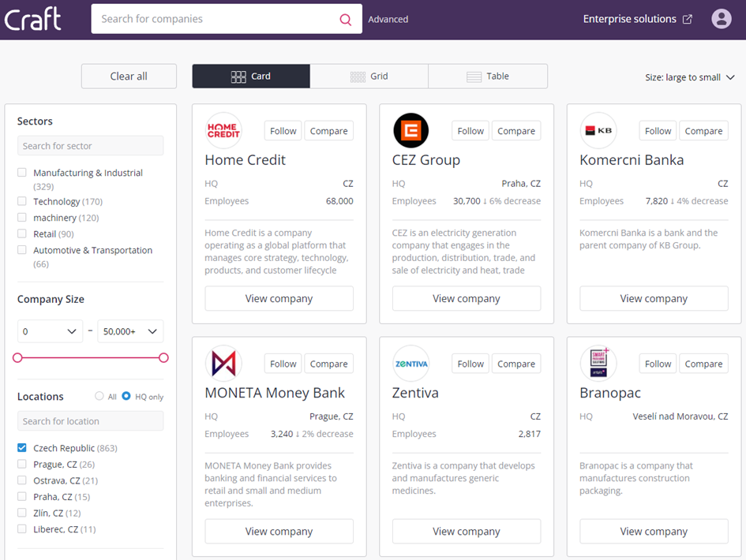Screen dimensions: 746x560
Task: Select the All locations radio
Action: [99, 396]
